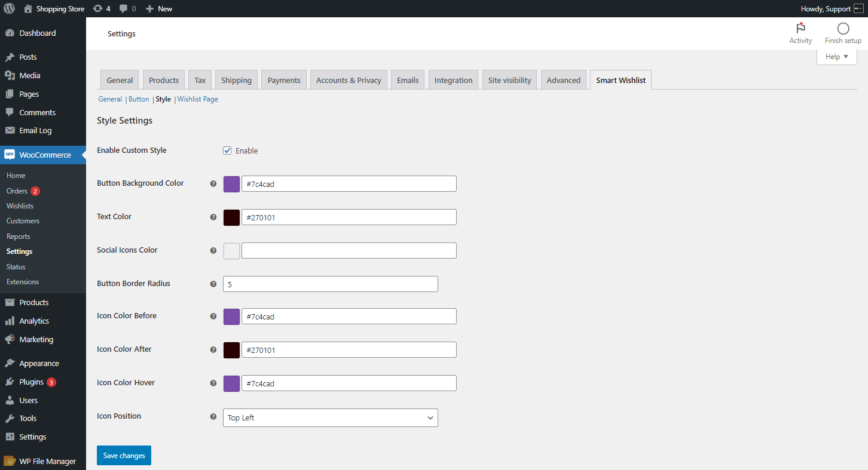Open the Button sub-section link
868x470 pixels.
pos(139,99)
